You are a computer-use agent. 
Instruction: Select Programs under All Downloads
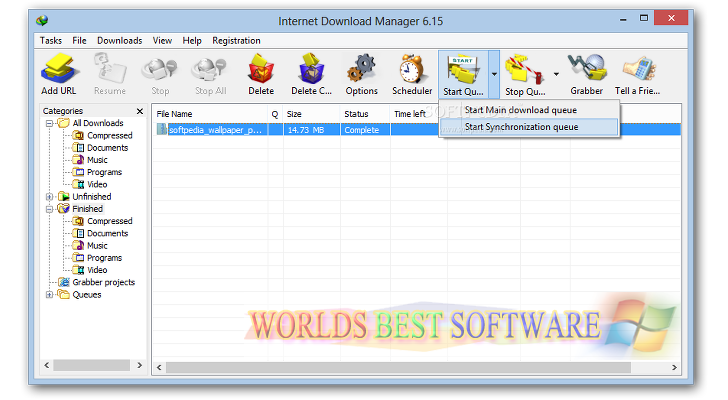pyautogui.click(x=104, y=172)
